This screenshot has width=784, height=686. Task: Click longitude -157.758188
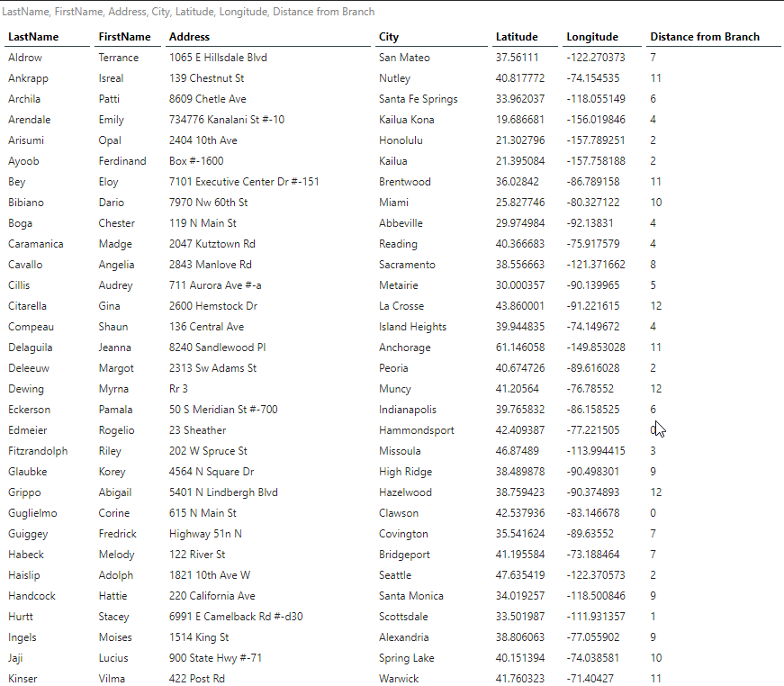click(596, 161)
